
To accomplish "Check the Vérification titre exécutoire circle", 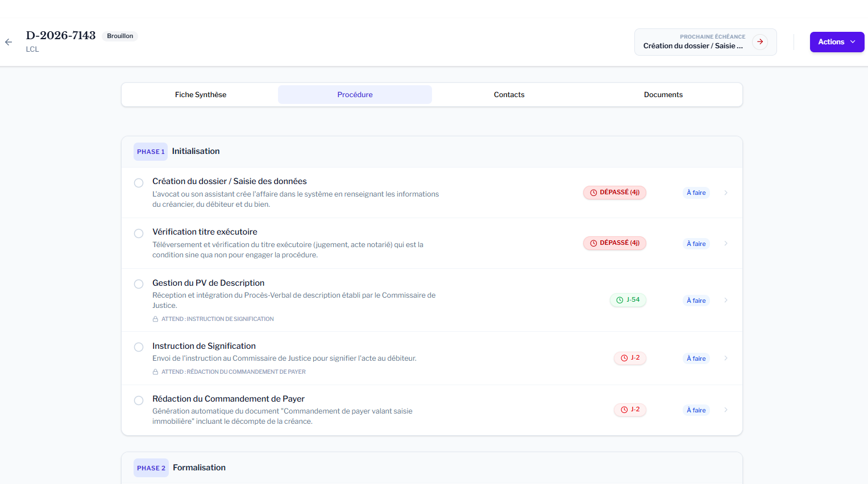I will click(x=139, y=233).
